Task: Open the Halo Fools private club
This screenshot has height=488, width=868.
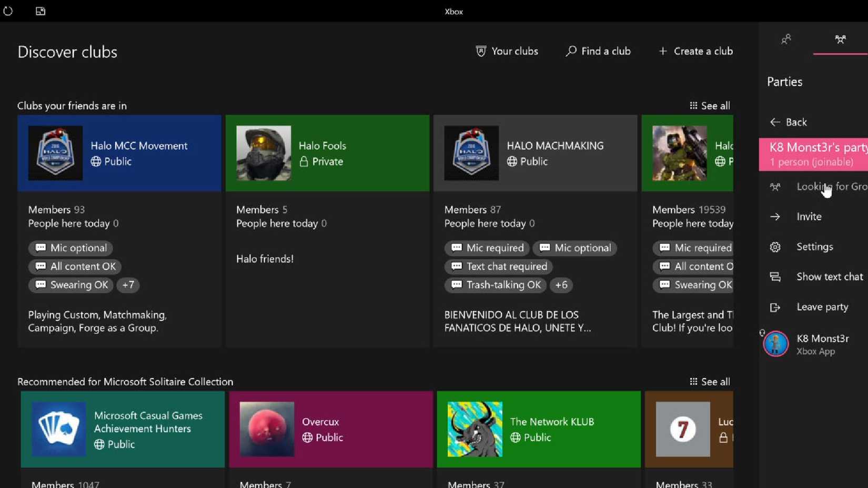Action: pos(327,153)
